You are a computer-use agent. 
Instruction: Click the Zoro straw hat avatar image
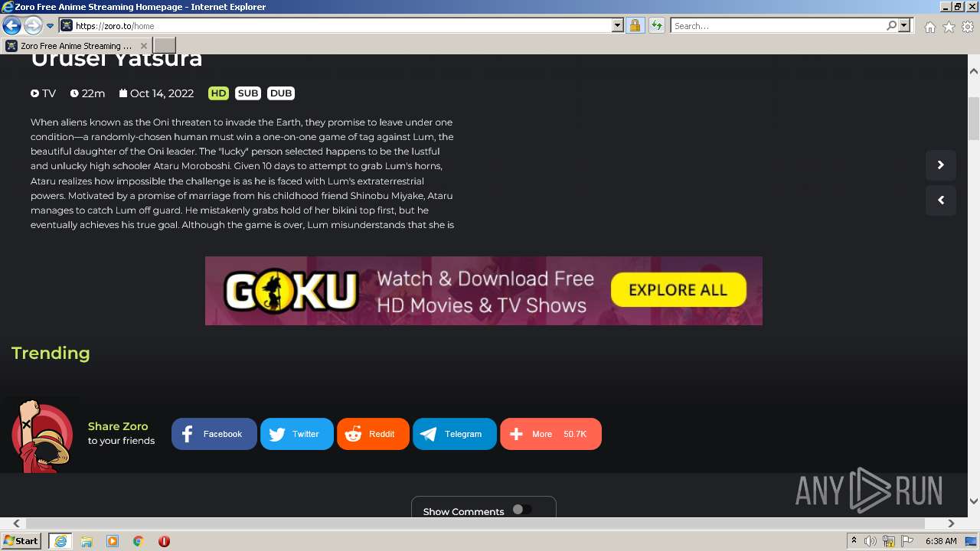point(41,435)
